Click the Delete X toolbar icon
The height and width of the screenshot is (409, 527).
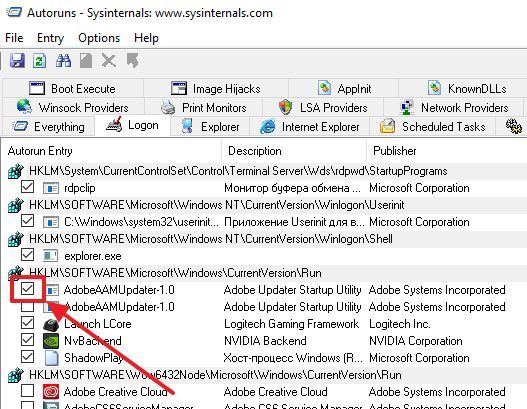tap(109, 61)
